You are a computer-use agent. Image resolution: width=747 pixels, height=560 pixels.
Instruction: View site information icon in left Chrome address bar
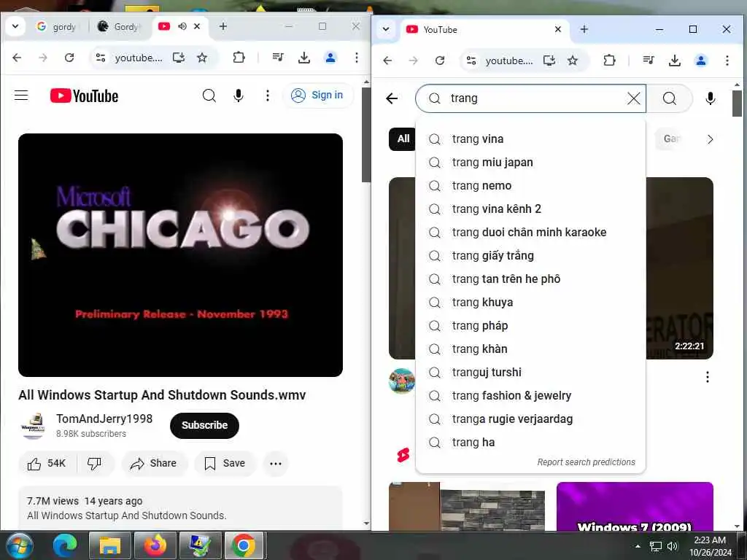[x=101, y=58]
